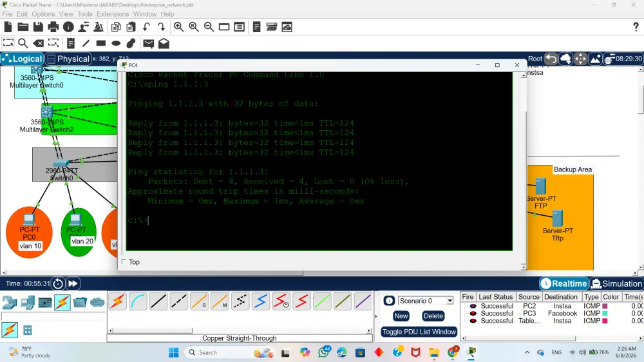644x362 pixels.
Task: Open the Edit menu
Action: tap(22, 14)
